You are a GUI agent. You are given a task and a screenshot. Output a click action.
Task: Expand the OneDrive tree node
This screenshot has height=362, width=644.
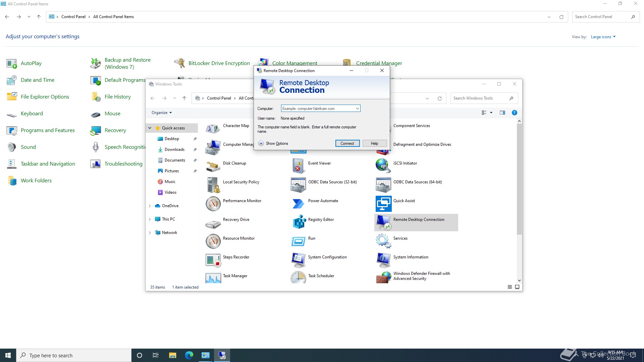click(x=150, y=206)
